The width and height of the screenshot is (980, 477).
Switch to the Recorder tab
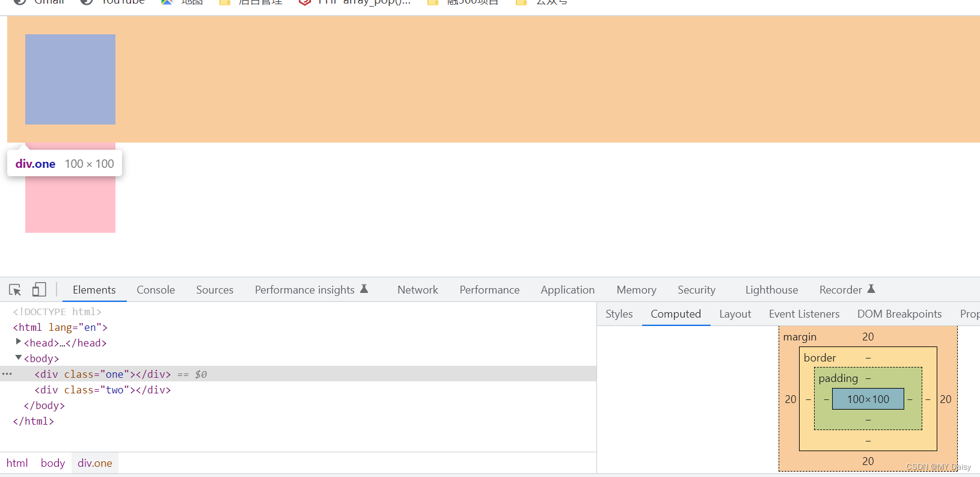coord(841,290)
